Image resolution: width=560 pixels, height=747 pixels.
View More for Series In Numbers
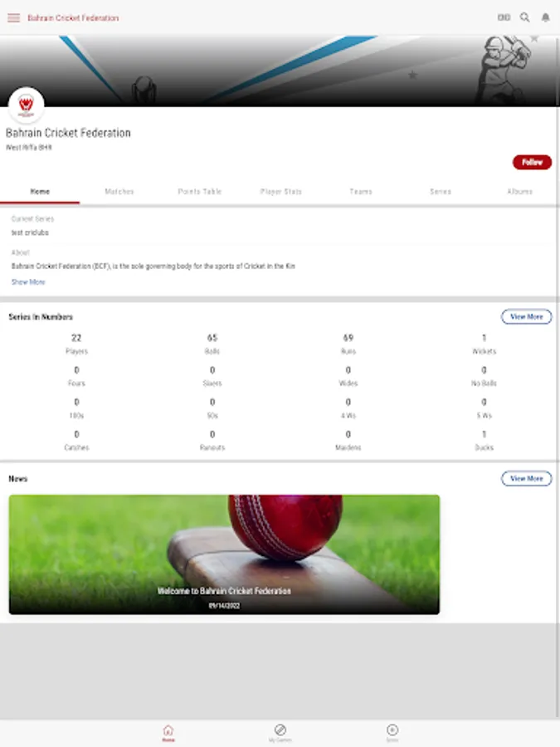click(x=526, y=317)
